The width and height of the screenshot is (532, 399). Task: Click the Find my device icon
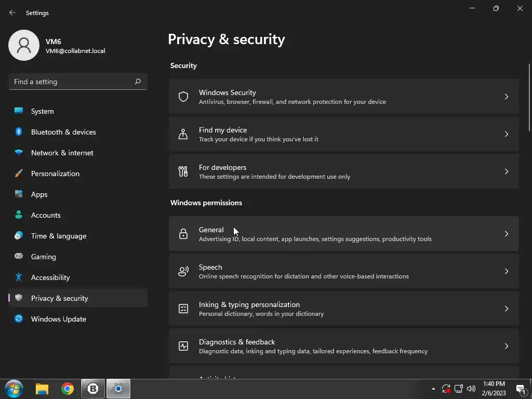pyautogui.click(x=183, y=134)
